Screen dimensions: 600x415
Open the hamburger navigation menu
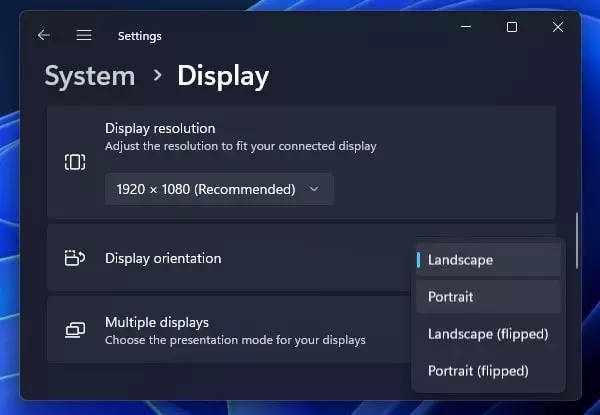(84, 35)
